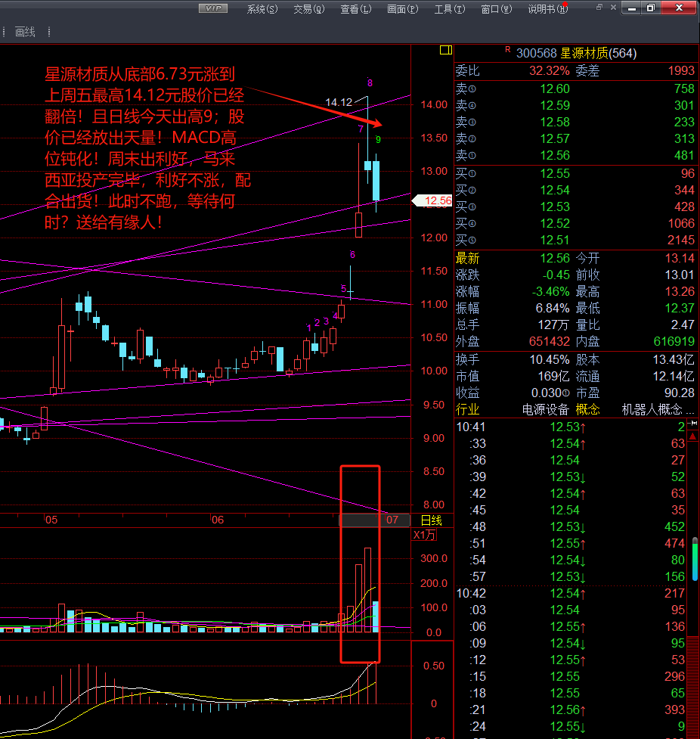Open the 行业 industry link
Image resolution: width=700 pixels, height=739 pixels.
[x=467, y=409]
